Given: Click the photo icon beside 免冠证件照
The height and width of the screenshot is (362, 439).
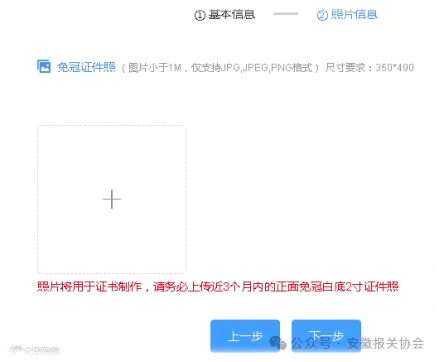Looking at the screenshot, I should pyautogui.click(x=44, y=66).
